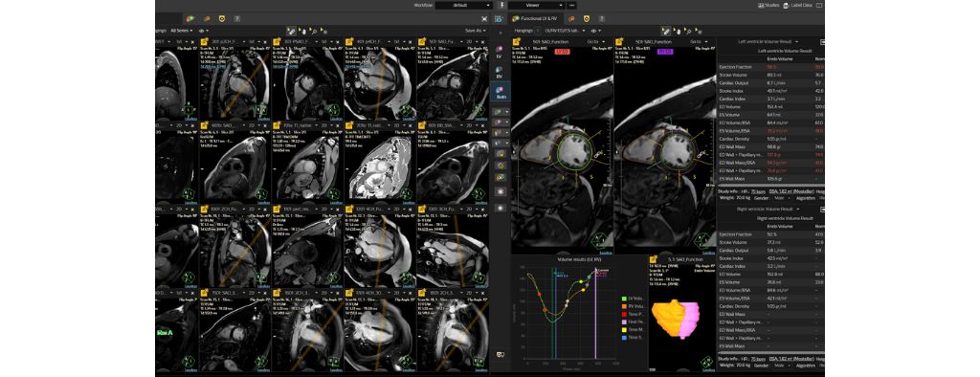Image resolution: width=980 pixels, height=377 pixels.
Task: Toggle the red Time P legend swatch
Action: pos(625,314)
